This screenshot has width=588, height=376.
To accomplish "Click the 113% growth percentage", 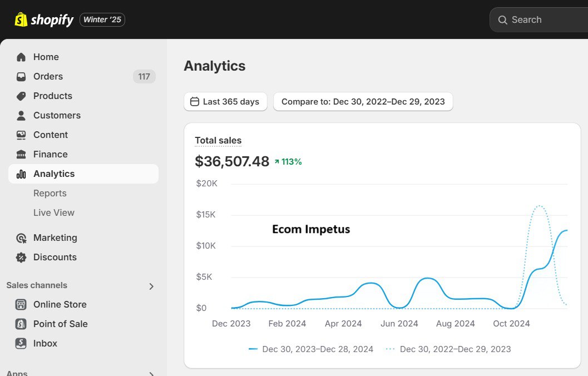I will click(291, 161).
